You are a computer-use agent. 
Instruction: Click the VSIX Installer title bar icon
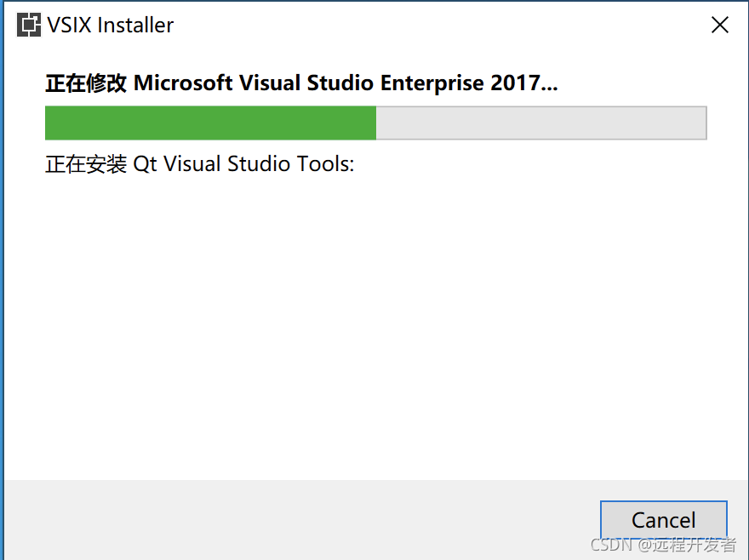[x=29, y=25]
